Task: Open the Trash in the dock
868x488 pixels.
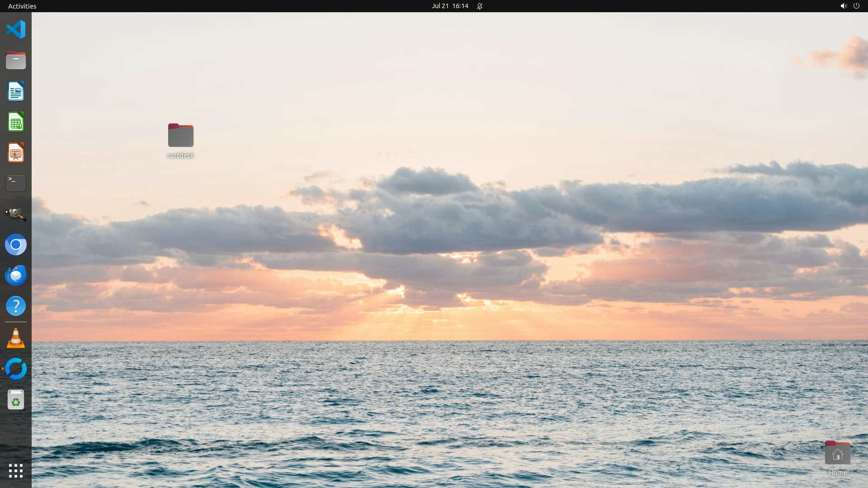Action: pos(16,400)
